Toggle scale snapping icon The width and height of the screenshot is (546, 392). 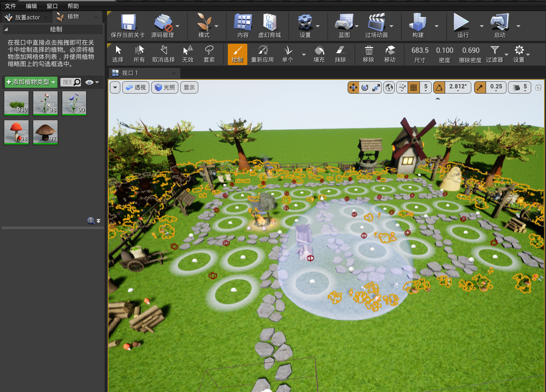480,87
